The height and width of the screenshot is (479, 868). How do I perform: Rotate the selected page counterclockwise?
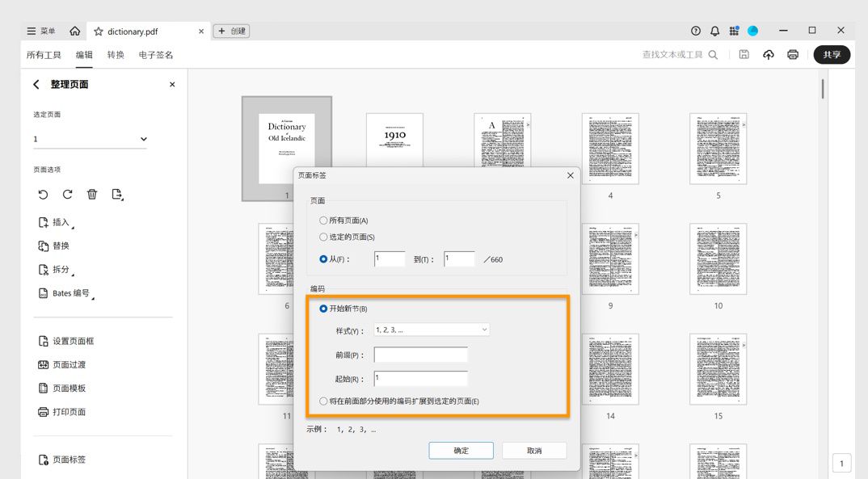coord(43,194)
